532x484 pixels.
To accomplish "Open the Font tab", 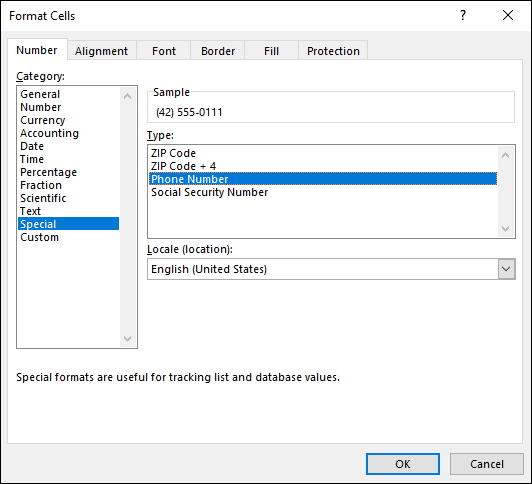I will [x=164, y=51].
